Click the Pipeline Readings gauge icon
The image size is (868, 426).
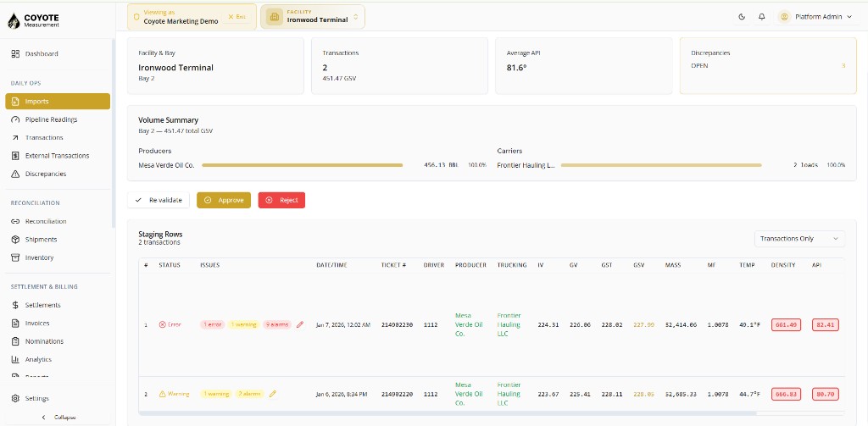coord(15,119)
